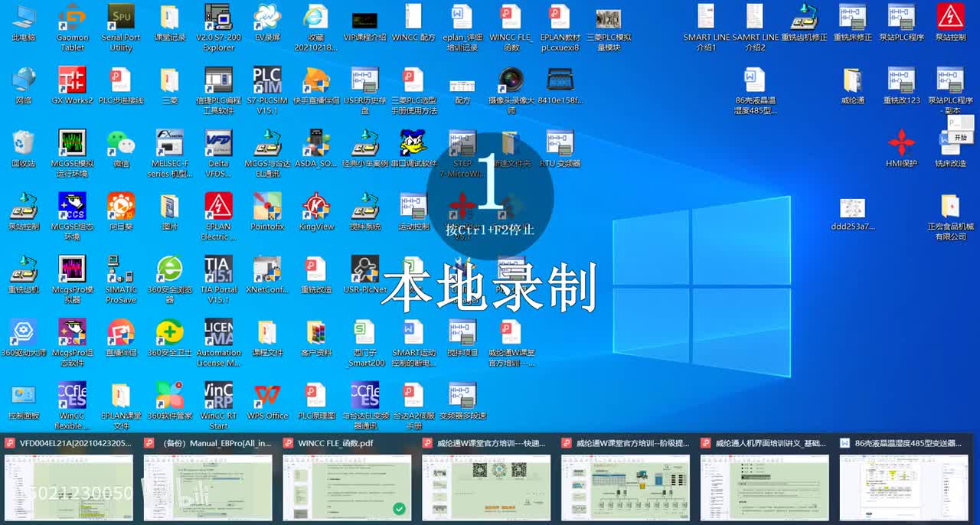Viewport: 980px width, 525px height.
Task: Open Automation License Manager
Action: [218, 344]
